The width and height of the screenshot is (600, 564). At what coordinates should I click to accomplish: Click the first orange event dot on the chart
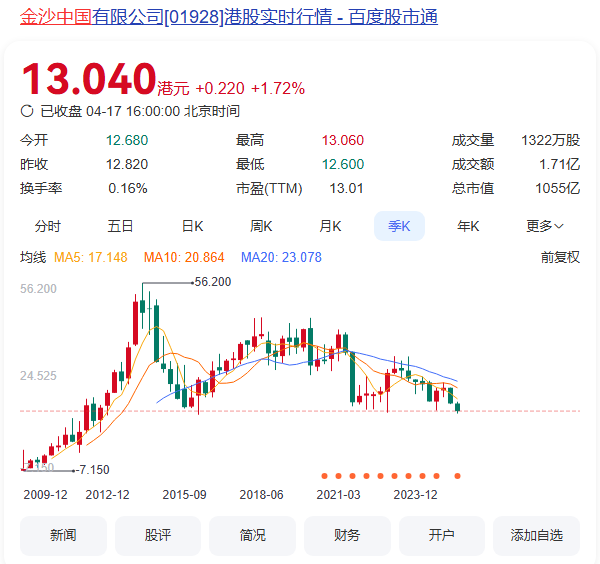[324, 476]
